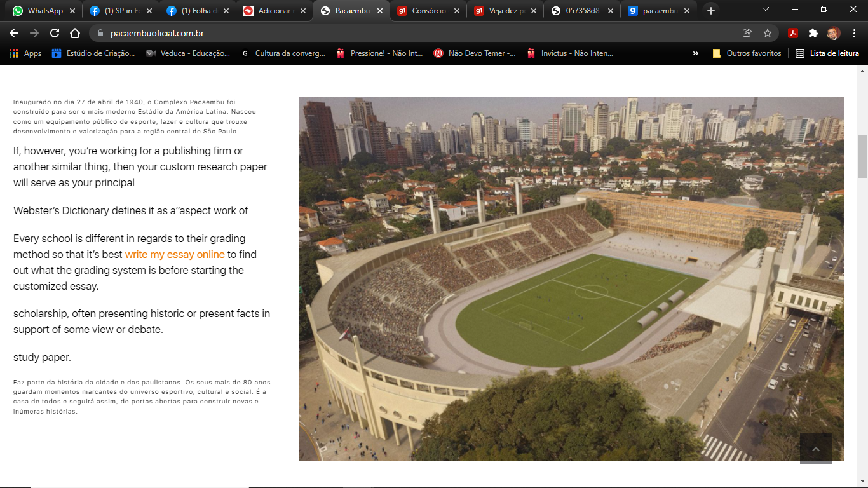
Task: Open the Chrome three-dot menu
Action: [x=853, y=33]
